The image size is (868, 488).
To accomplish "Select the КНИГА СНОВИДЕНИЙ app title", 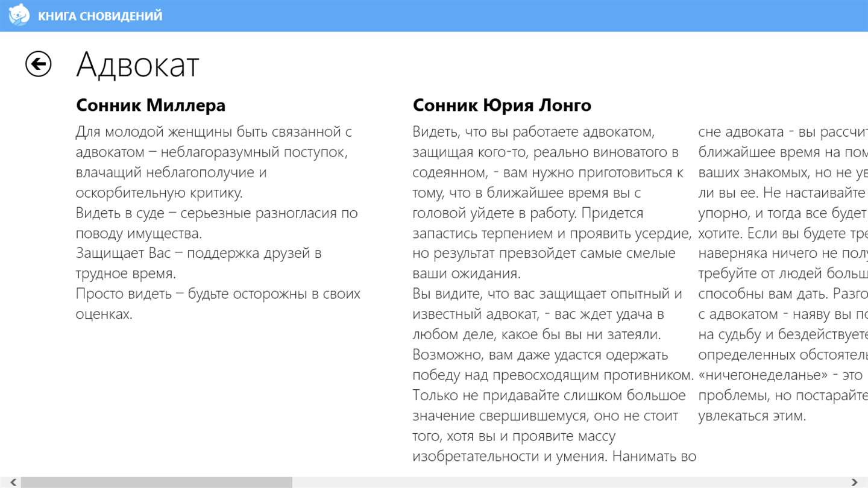I will (x=100, y=16).
